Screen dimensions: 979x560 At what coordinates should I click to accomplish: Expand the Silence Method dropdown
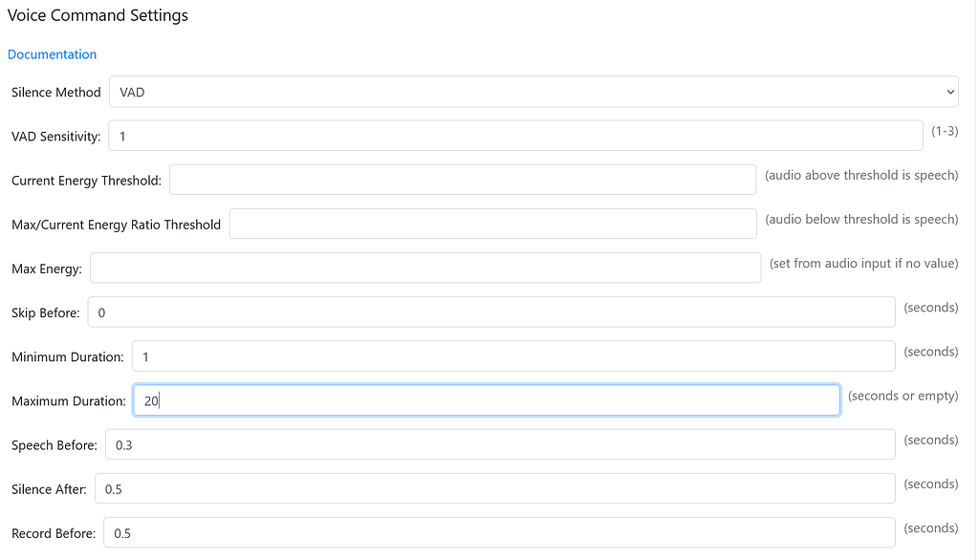coord(533,92)
